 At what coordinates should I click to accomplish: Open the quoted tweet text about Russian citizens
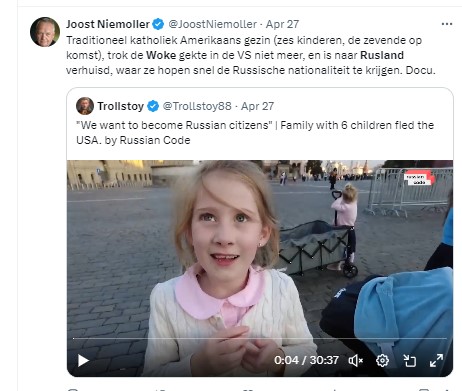(x=255, y=133)
